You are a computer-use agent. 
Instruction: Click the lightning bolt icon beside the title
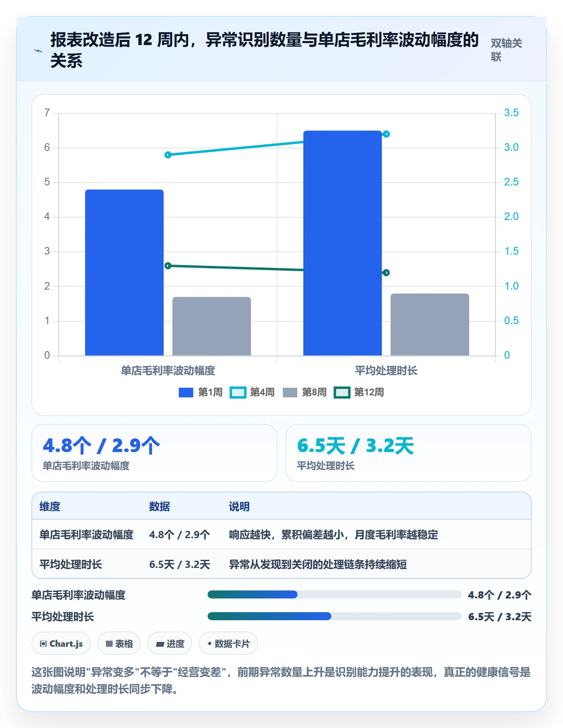(x=38, y=51)
